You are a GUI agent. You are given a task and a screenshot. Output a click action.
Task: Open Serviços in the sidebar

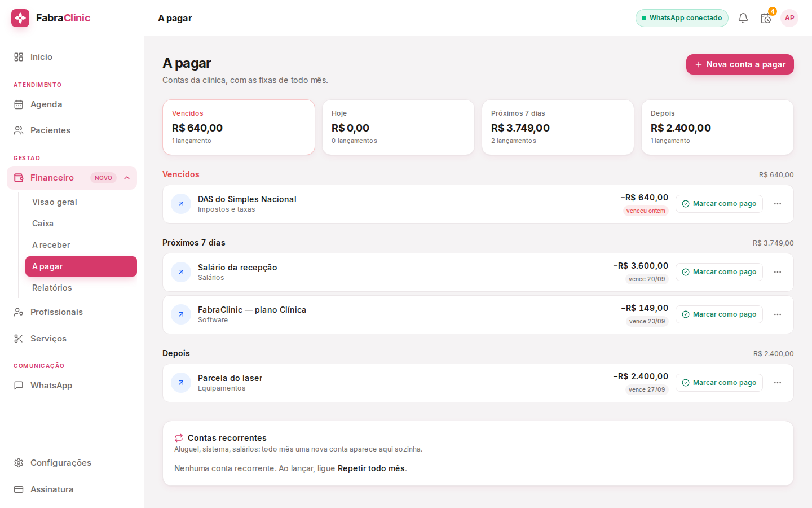coord(72,339)
